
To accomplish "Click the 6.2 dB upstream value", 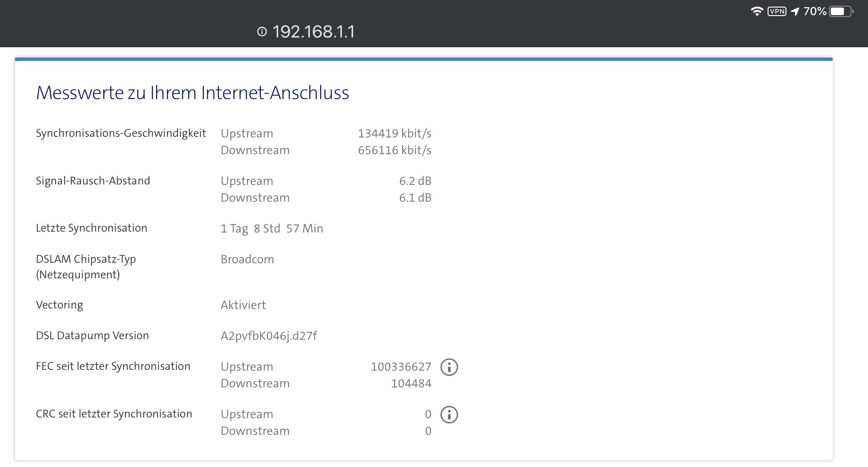I will point(415,181).
